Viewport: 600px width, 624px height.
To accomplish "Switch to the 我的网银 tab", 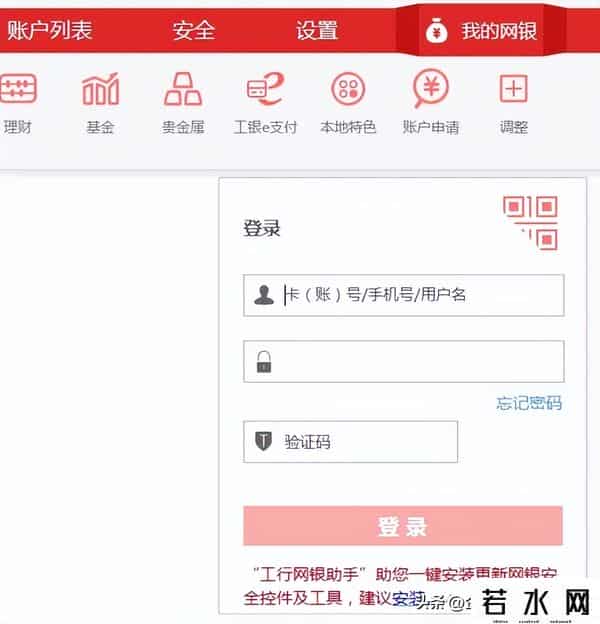I will pos(481,31).
